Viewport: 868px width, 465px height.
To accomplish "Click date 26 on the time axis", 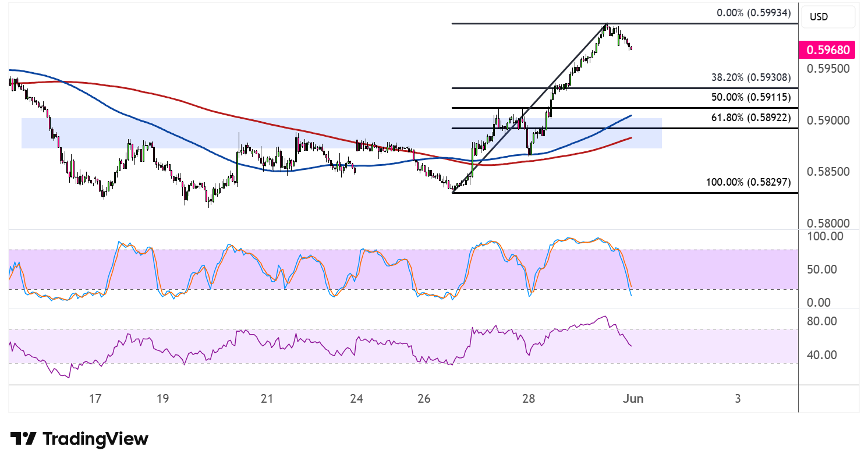I will pos(424,399).
